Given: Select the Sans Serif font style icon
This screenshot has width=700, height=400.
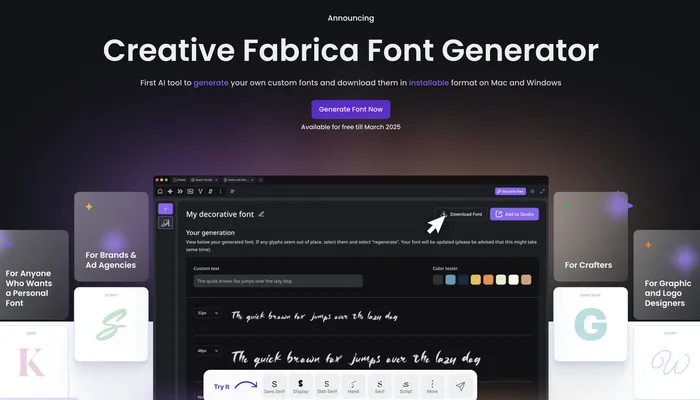Looking at the screenshot, I should pyautogui.click(x=274, y=385).
